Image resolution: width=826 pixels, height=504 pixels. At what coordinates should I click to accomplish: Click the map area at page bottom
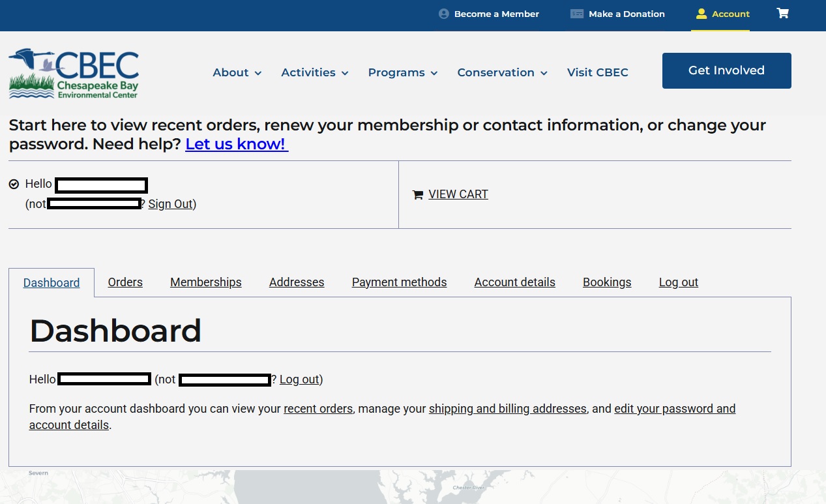(x=413, y=486)
